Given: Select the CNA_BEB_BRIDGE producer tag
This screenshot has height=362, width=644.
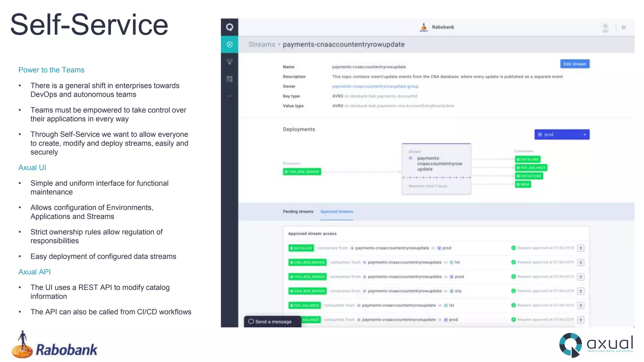Looking at the screenshot, I should pos(302,172).
